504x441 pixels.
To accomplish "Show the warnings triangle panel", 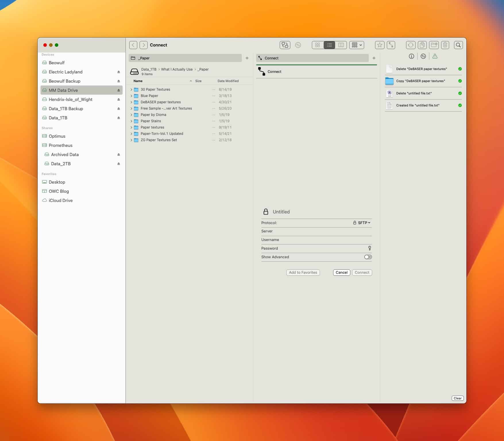I will point(435,56).
